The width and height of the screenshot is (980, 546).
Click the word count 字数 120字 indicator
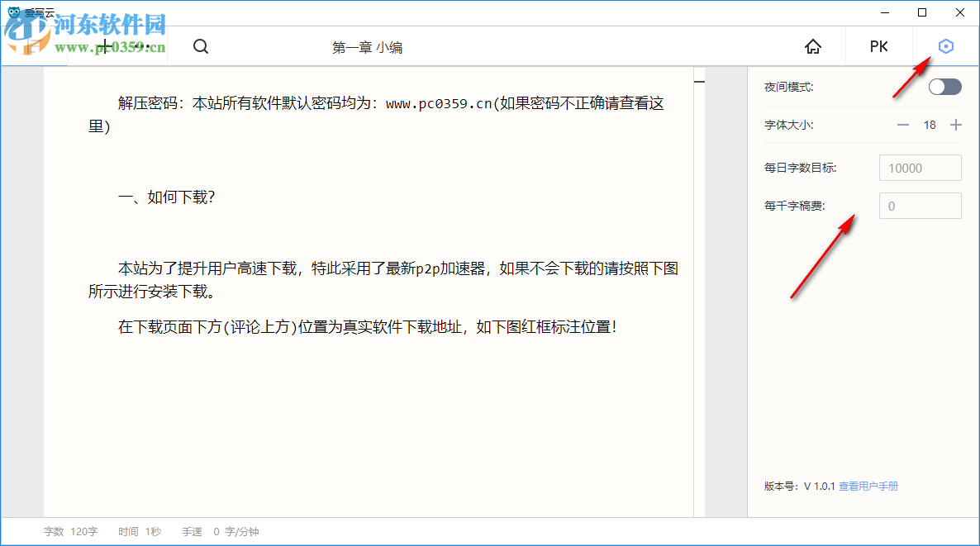coord(70,531)
